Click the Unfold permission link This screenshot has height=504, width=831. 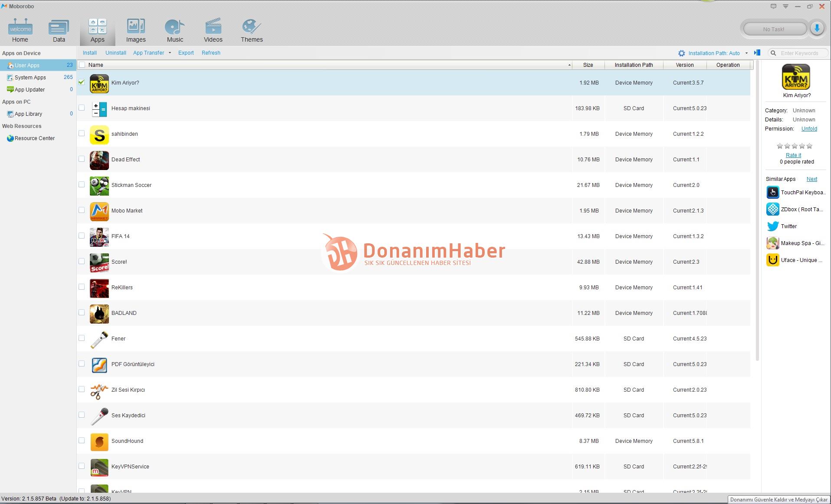pos(809,129)
